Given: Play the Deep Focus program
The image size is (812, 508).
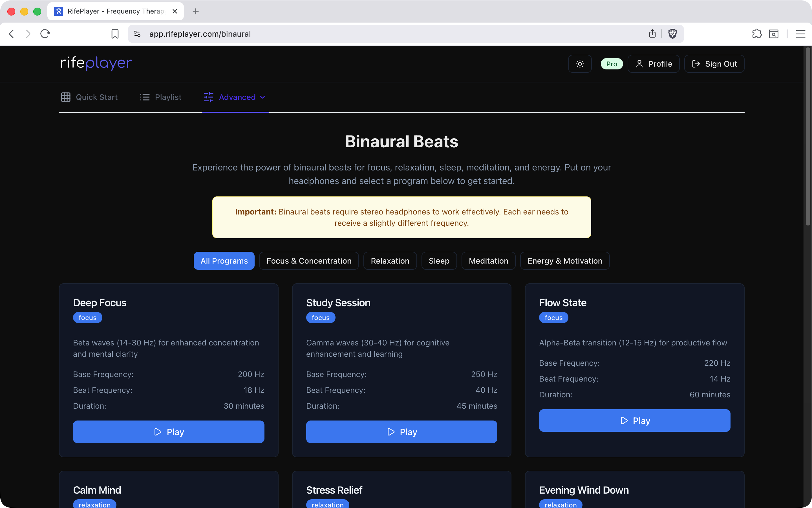Looking at the screenshot, I should pos(169,432).
